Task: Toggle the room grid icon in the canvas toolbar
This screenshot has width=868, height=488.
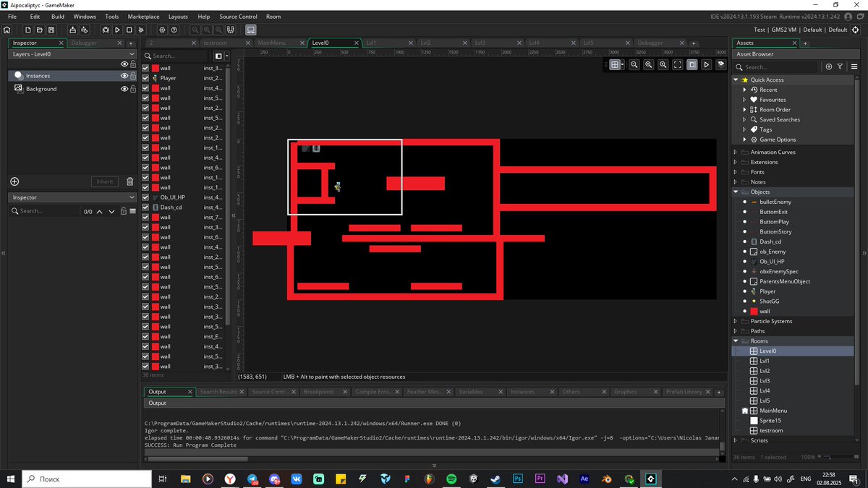Action: (615, 64)
